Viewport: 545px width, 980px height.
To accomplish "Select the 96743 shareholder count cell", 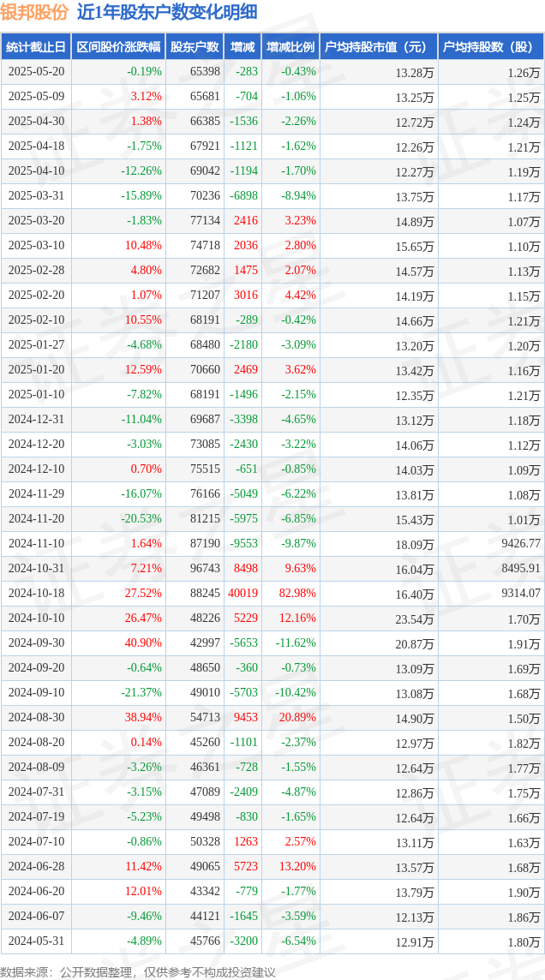I will (x=205, y=568).
